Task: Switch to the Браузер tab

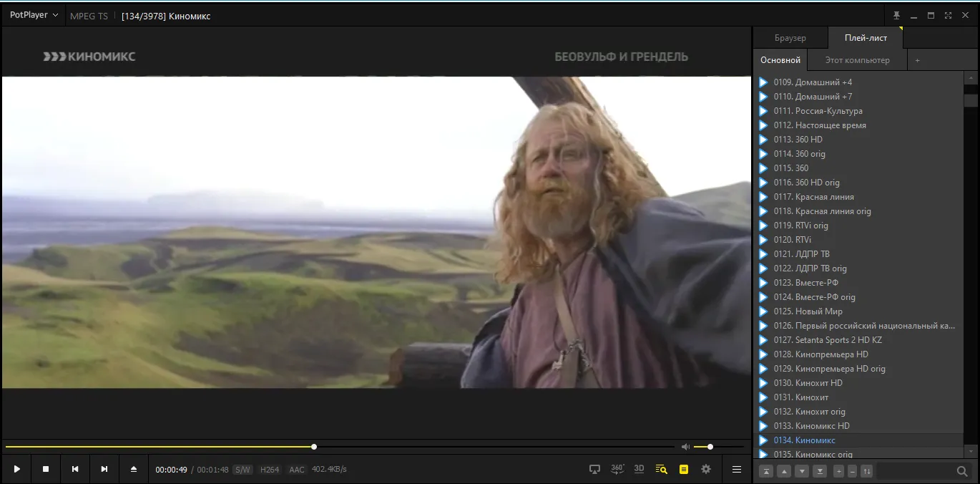Action: (790, 38)
